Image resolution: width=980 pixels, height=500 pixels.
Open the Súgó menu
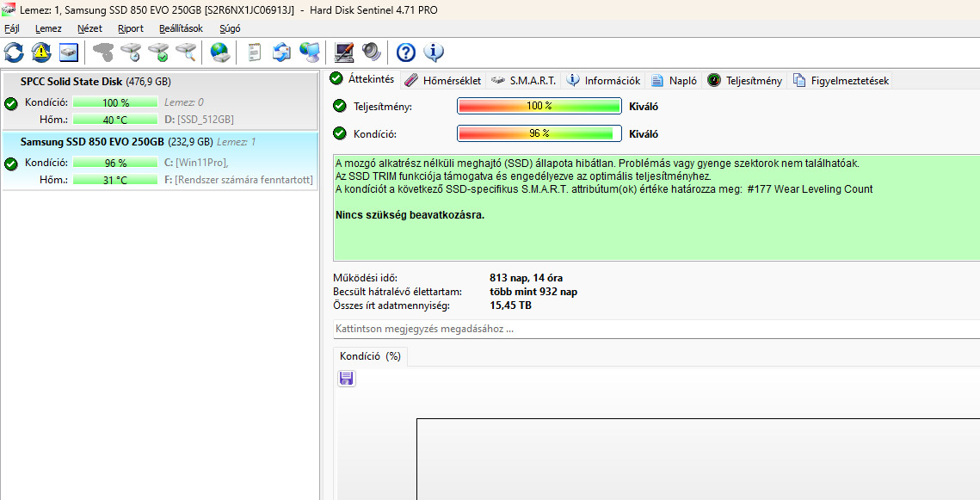click(x=230, y=28)
